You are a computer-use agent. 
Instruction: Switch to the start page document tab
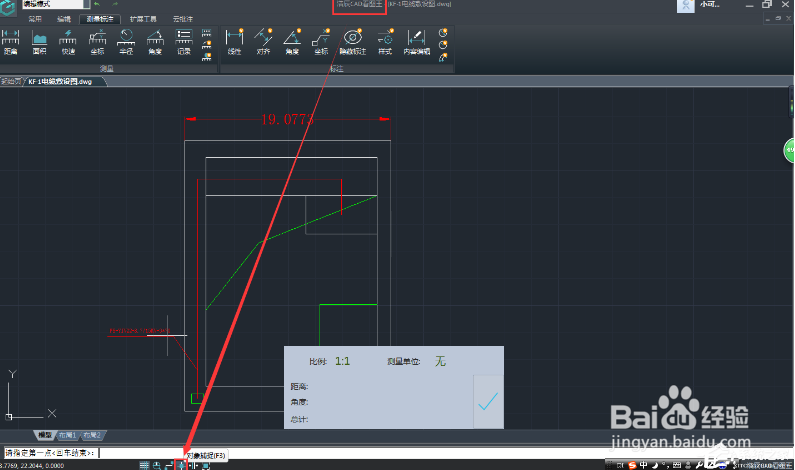11,81
